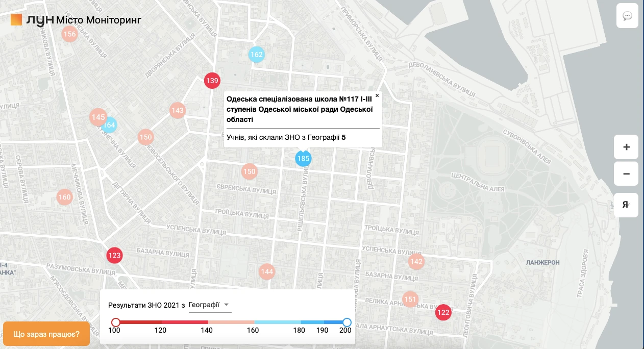
Task: Select the pink marker labeled 144
Action: (267, 271)
